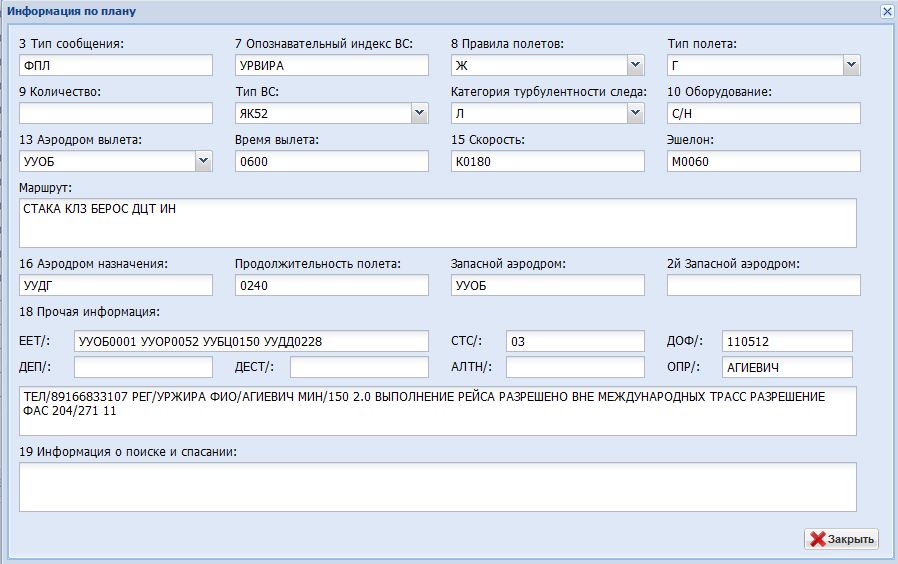The image size is (898, 564).
Task: Click the Тип сообщения field with ФПЛ
Action: (x=116, y=66)
